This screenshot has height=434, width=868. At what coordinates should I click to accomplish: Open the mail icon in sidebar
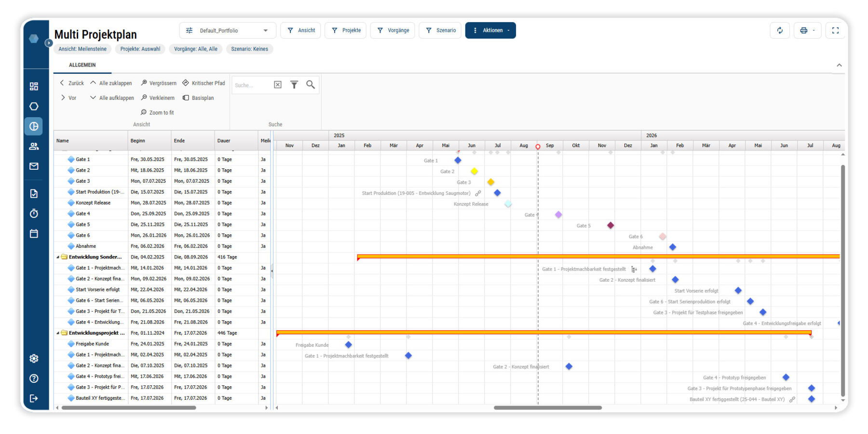click(34, 166)
